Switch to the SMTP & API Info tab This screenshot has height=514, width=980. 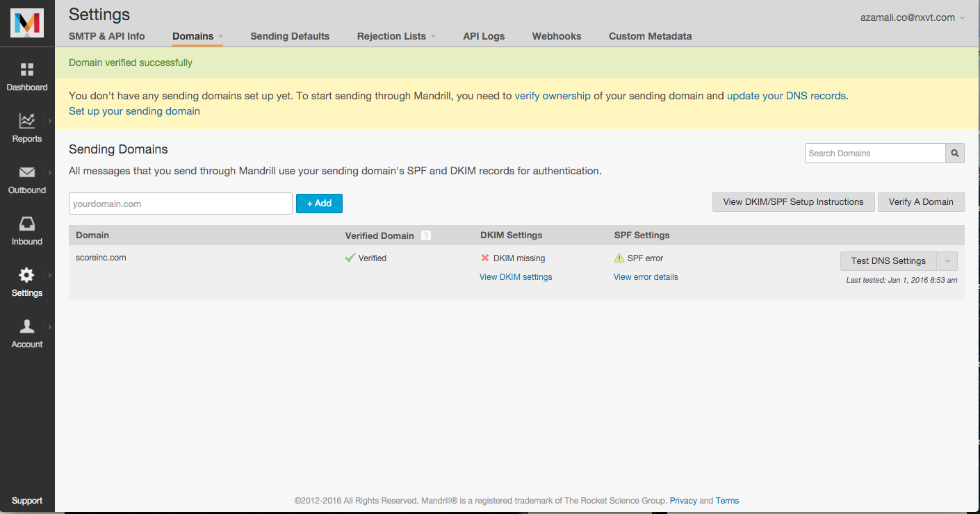pyautogui.click(x=107, y=36)
